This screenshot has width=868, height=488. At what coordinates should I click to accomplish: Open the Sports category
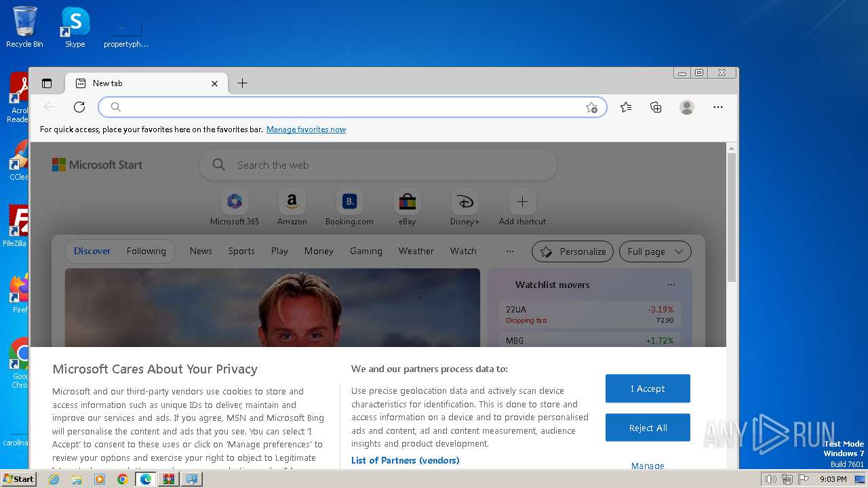(241, 251)
